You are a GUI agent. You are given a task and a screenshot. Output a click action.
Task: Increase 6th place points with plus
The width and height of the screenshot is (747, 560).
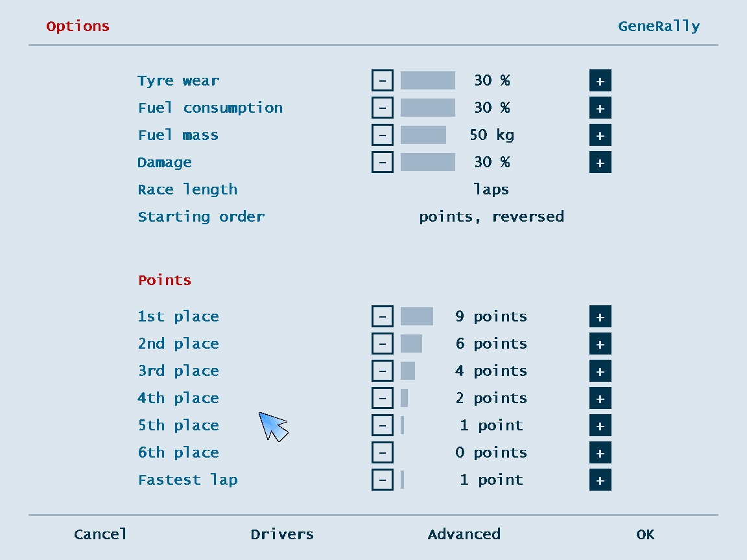(600, 452)
